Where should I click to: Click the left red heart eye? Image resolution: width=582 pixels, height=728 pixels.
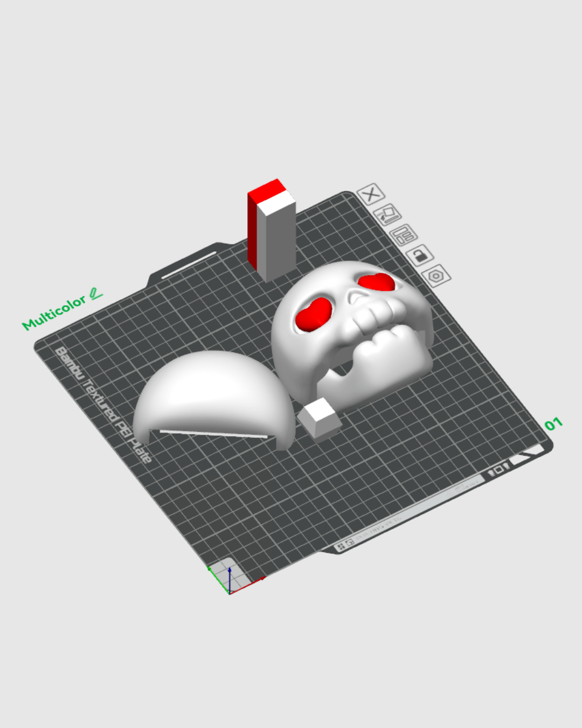313,314
